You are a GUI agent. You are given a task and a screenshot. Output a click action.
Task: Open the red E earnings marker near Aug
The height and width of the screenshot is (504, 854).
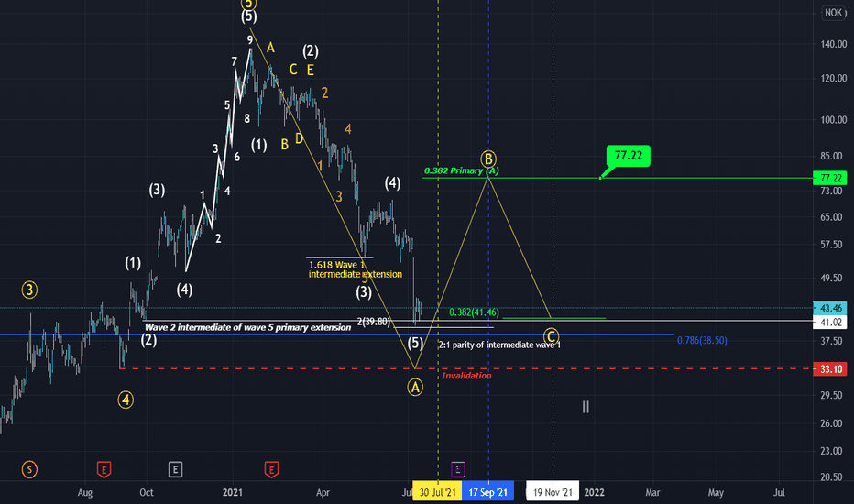104,469
